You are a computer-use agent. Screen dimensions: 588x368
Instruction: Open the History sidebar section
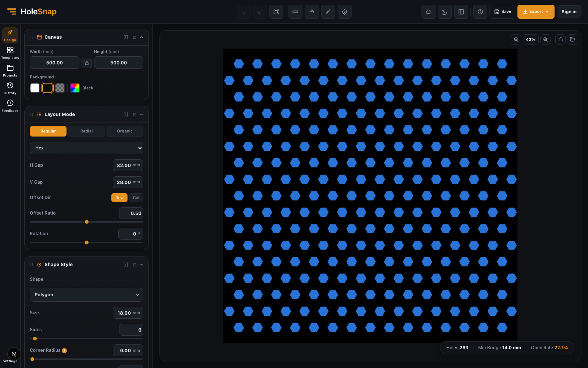(x=10, y=88)
